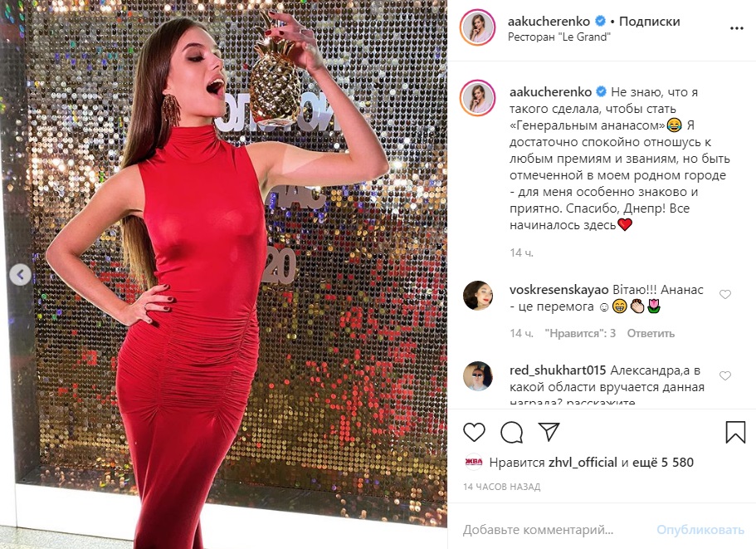Share the post via paper plane icon
The height and width of the screenshot is (549, 756).
(549, 431)
